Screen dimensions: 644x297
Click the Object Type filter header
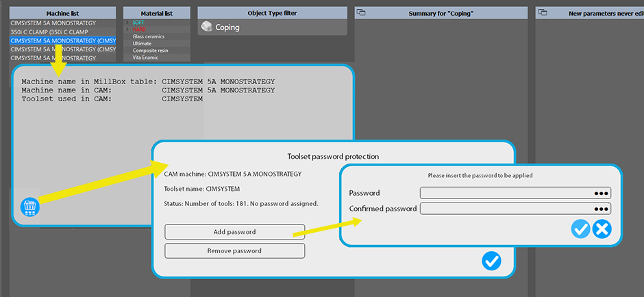tap(272, 13)
